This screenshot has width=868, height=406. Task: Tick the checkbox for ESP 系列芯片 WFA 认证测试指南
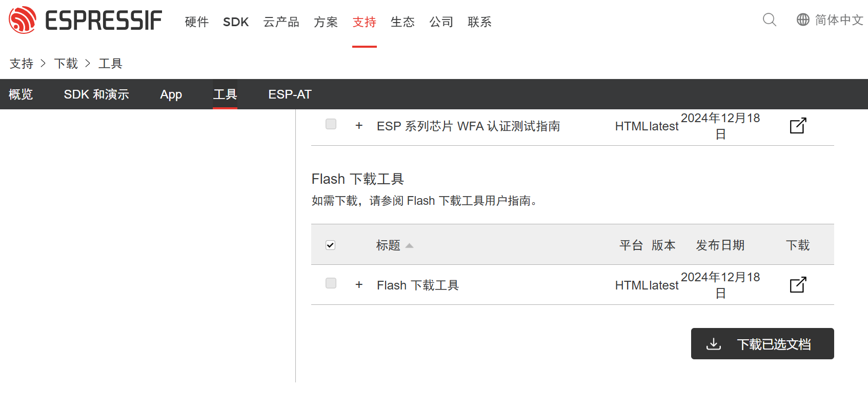click(331, 124)
